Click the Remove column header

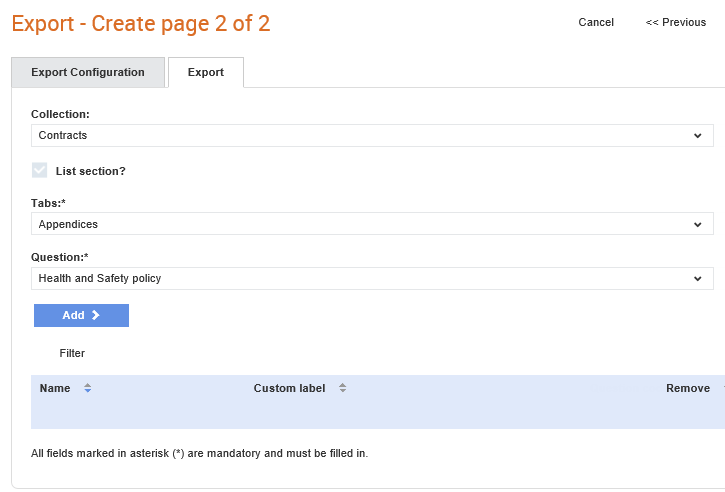(x=688, y=388)
